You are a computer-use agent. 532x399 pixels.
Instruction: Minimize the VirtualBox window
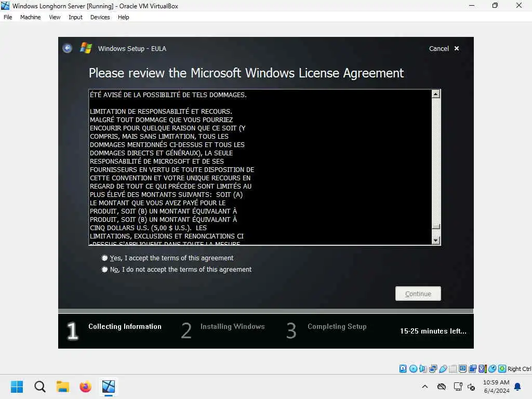click(x=472, y=5)
